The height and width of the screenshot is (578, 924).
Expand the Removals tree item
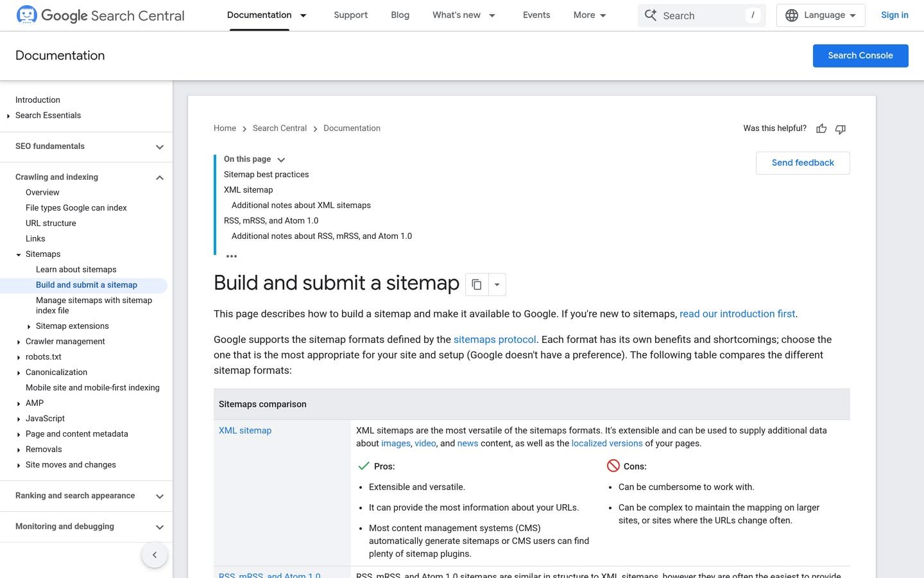tap(19, 450)
